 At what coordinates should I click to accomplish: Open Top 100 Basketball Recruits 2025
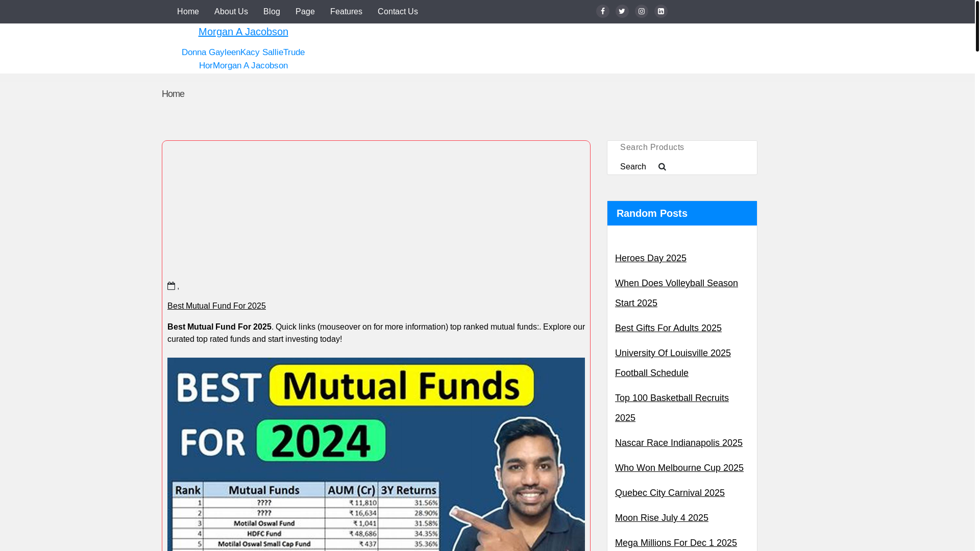pyautogui.click(x=672, y=408)
